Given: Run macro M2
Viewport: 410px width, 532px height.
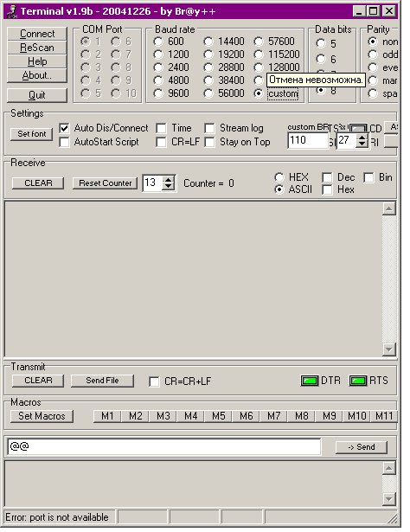Looking at the screenshot, I should (x=135, y=416).
